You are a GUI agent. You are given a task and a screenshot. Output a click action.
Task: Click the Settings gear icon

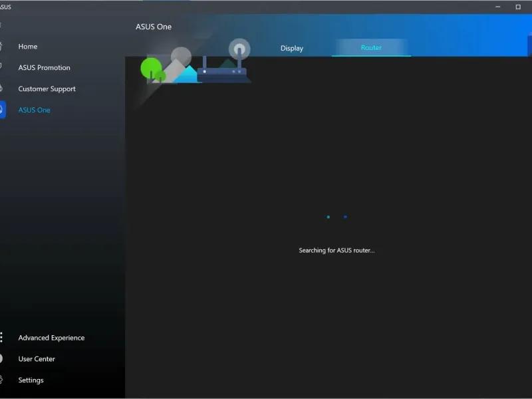(x=1, y=380)
